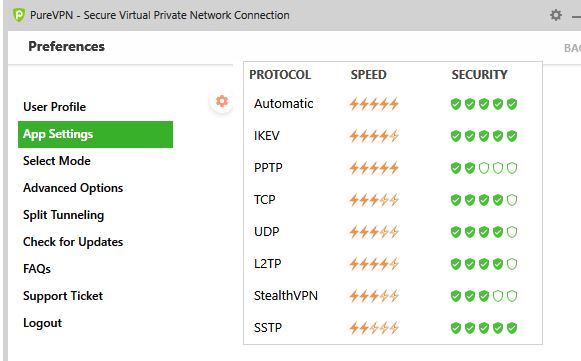Click the Automatic row speed lightning icons

[x=374, y=104]
